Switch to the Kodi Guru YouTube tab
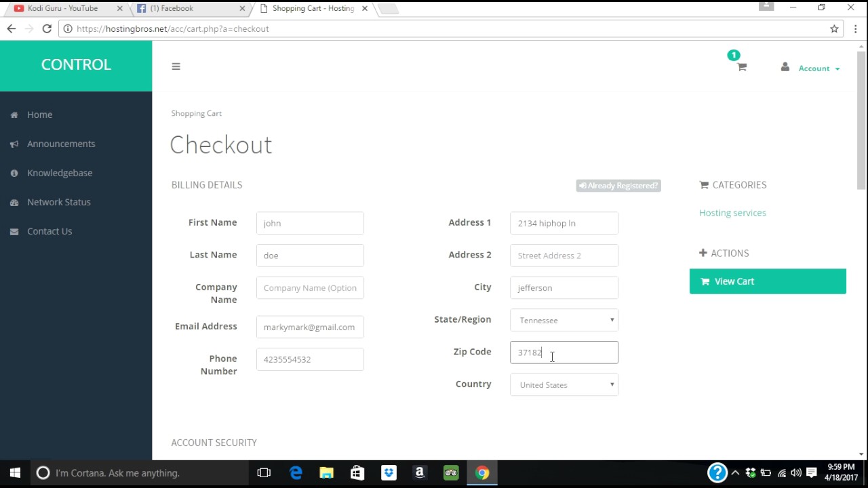The width and height of the screenshot is (868, 488). tap(62, 8)
